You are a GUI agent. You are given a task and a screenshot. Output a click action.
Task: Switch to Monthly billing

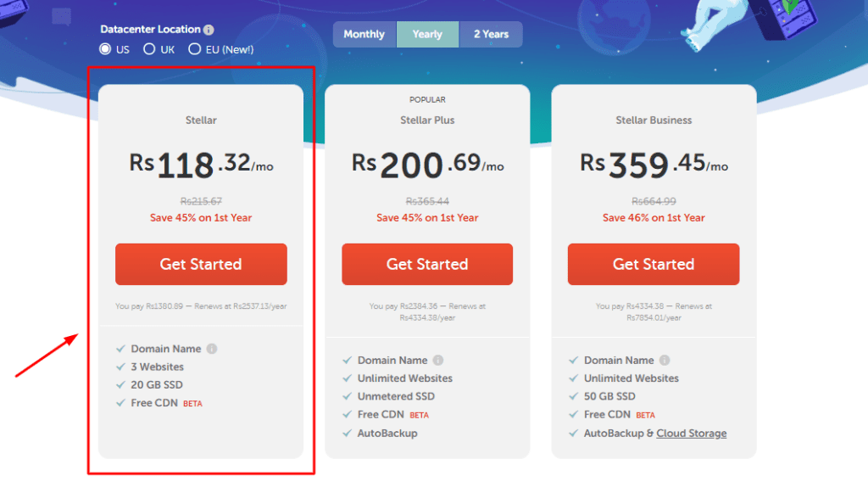pyautogui.click(x=364, y=34)
